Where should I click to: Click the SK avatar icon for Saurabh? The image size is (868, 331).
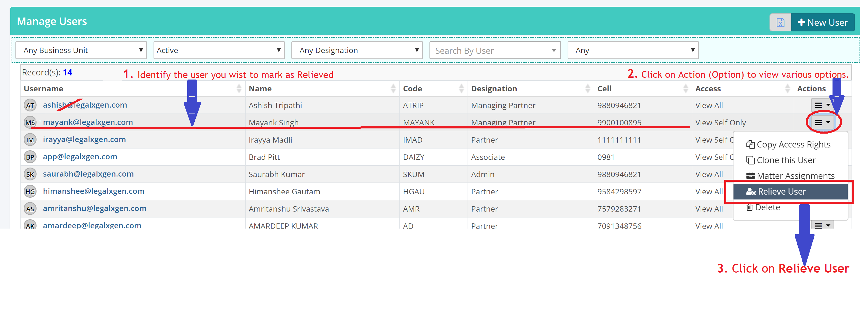coord(30,175)
